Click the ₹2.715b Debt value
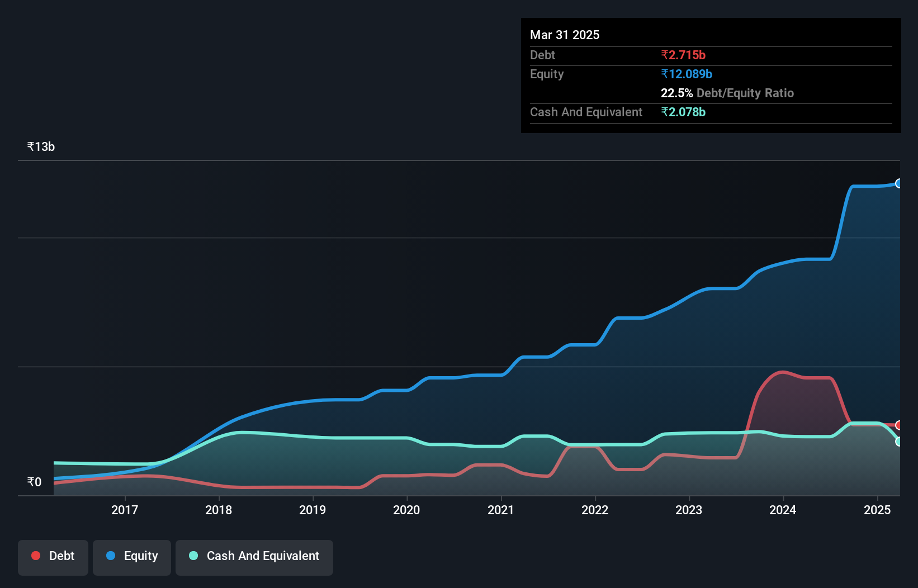Image resolution: width=918 pixels, height=588 pixels. click(x=683, y=55)
